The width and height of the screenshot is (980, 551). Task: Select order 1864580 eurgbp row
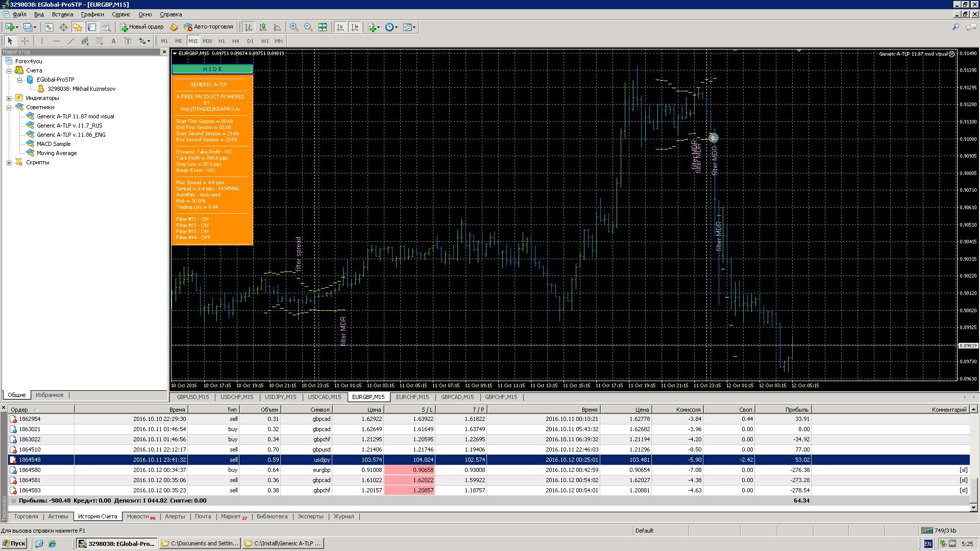[x=489, y=470]
